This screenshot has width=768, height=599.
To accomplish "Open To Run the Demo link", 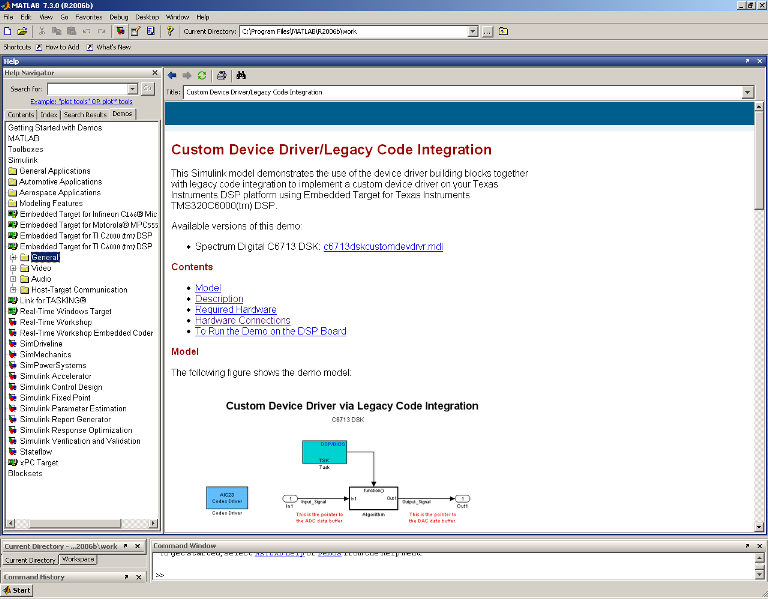I will pos(270,331).
